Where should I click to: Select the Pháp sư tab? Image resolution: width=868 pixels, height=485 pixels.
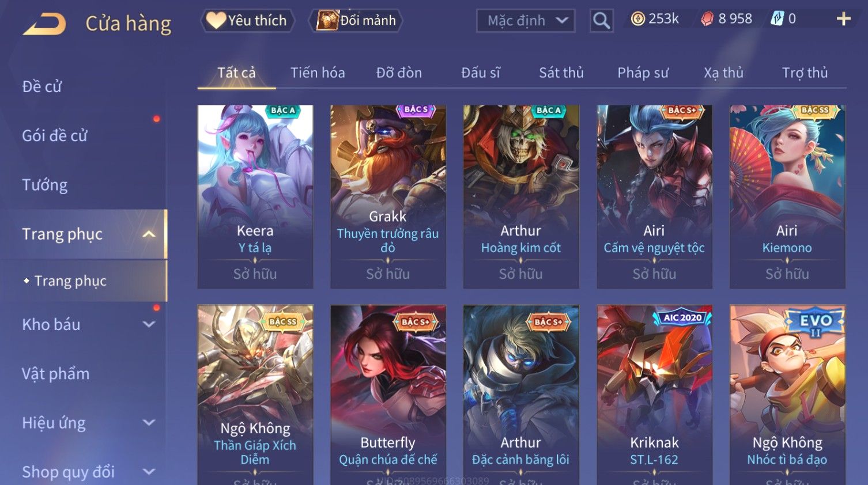(643, 73)
